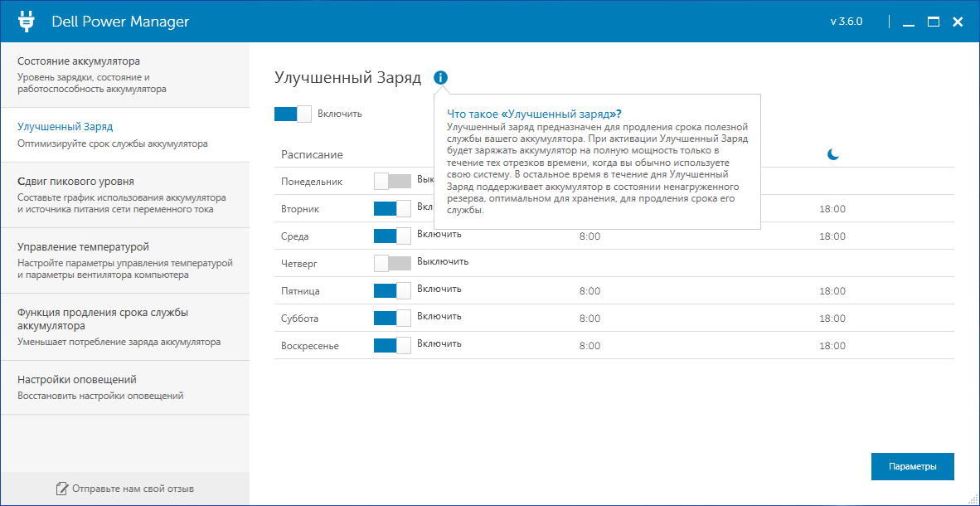
Task: Toggle the Среда schedule switch
Action: (392, 236)
